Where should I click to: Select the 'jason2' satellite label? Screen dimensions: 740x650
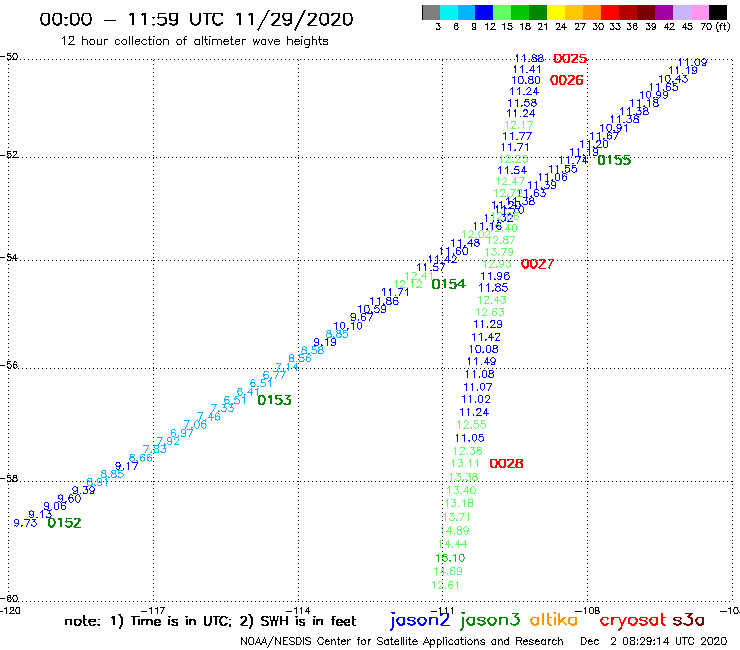pos(420,621)
